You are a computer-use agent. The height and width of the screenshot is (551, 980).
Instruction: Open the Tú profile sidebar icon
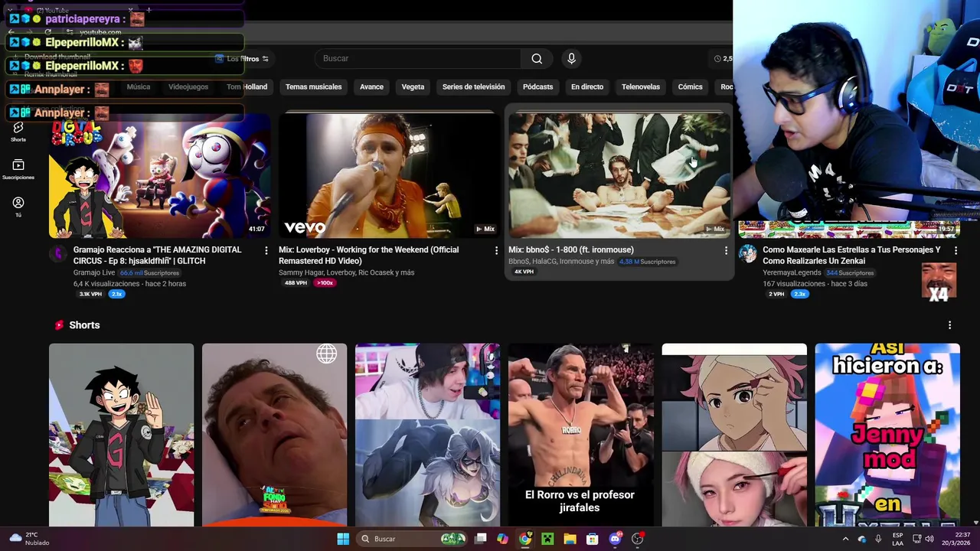pos(18,206)
